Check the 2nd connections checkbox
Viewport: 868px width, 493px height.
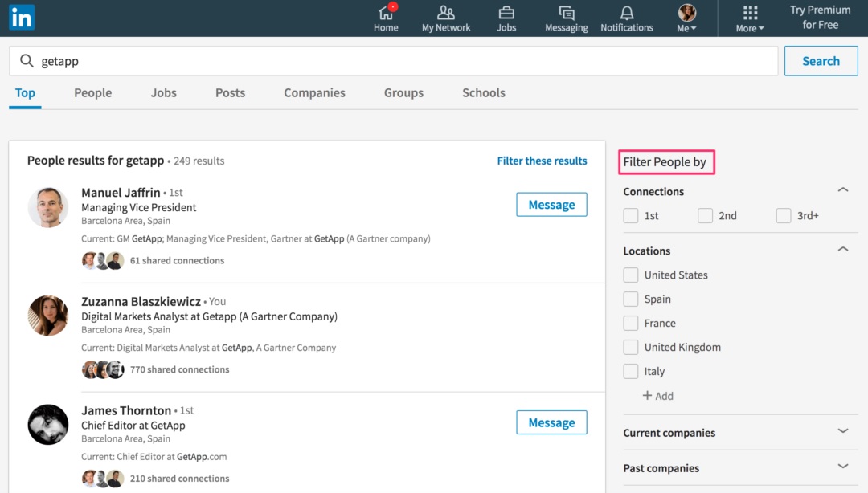click(706, 215)
